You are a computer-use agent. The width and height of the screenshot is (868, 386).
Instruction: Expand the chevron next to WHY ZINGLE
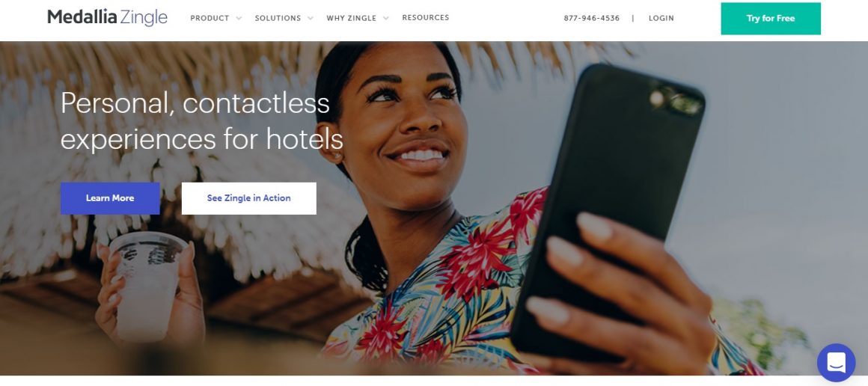386,18
